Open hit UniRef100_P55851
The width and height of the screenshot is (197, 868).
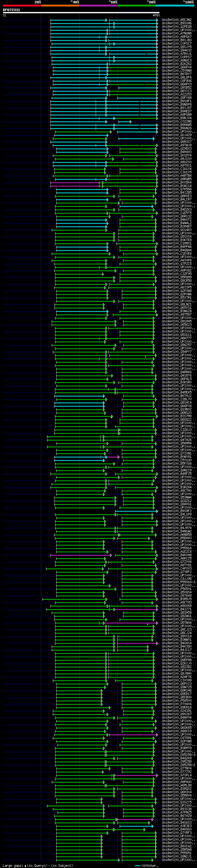[177, 853]
